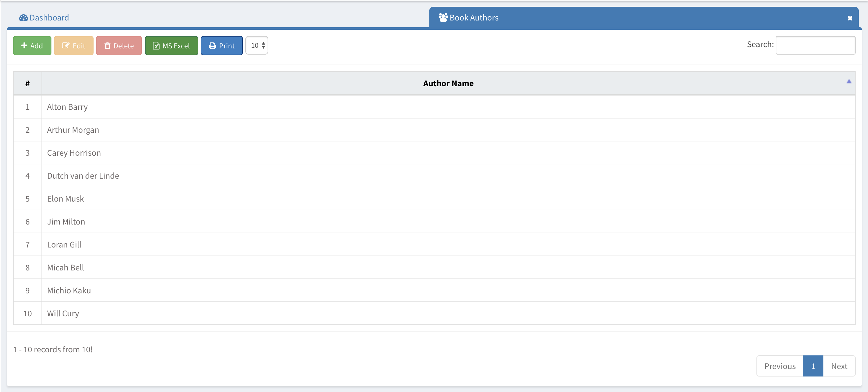This screenshot has height=392, width=868.
Task: Click the Dashboard gauge icon
Action: pos(23,18)
